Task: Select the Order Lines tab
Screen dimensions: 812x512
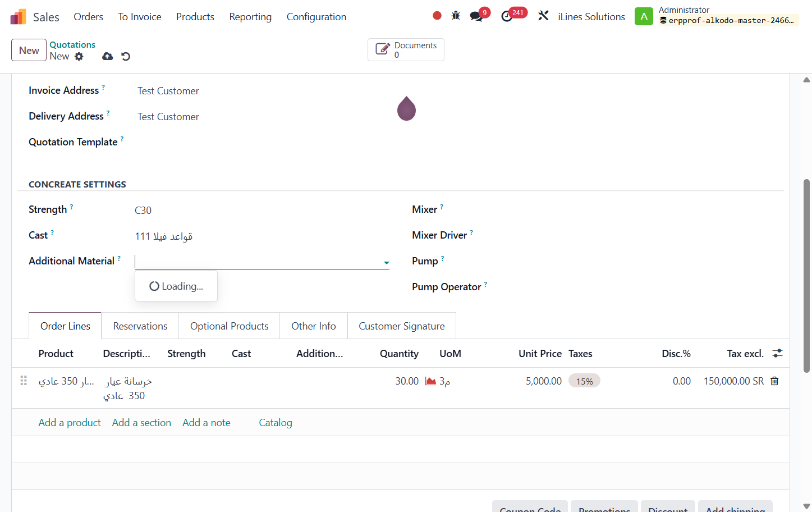Action: click(x=65, y=326)
